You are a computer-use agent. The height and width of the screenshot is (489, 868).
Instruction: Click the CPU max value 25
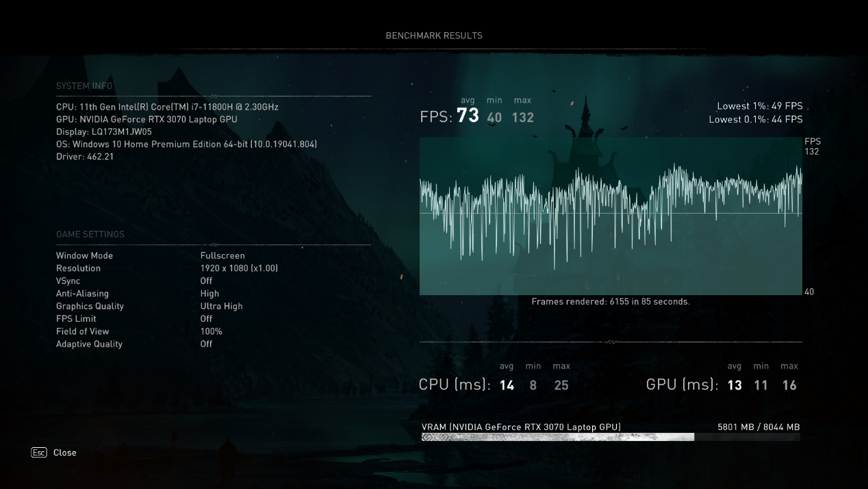[561, 386]
